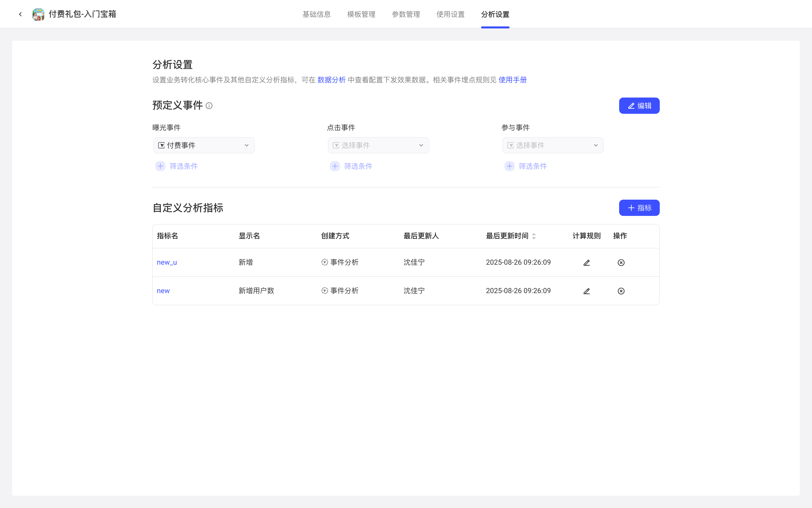This screenshot has height=508, width=812.
Task: Add 筛选条件 plus under 参与事件
Action: 509,166
